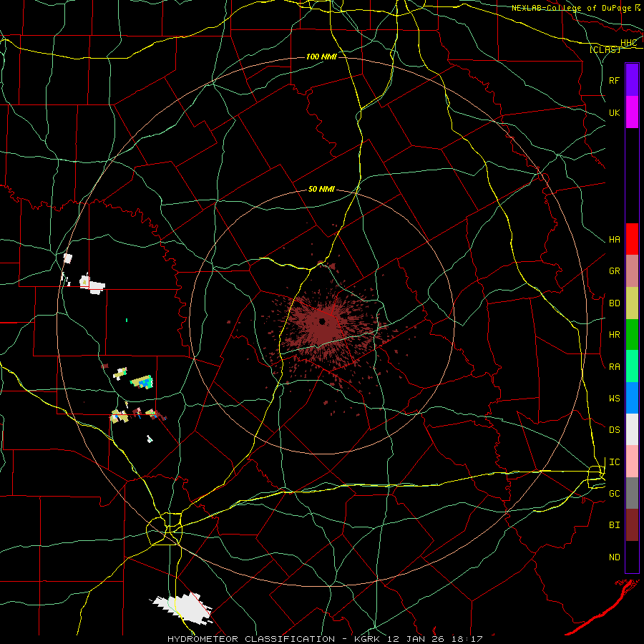Screen dimensions: 644x644
Task: Click the IC legend label
Action: tap(614, 462)
